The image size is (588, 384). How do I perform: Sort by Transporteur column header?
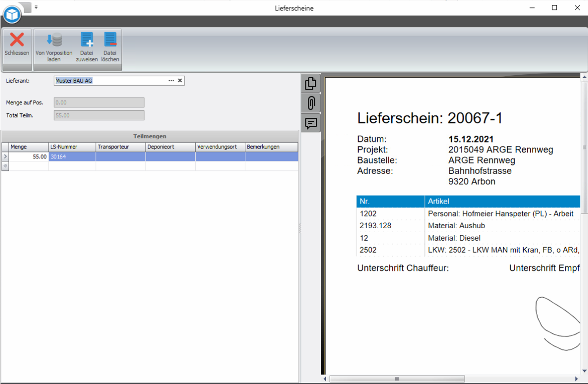click(121, 147)
